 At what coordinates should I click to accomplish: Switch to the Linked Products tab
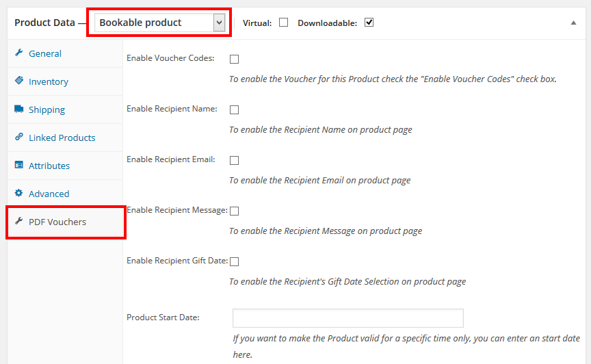click(62, 138)
